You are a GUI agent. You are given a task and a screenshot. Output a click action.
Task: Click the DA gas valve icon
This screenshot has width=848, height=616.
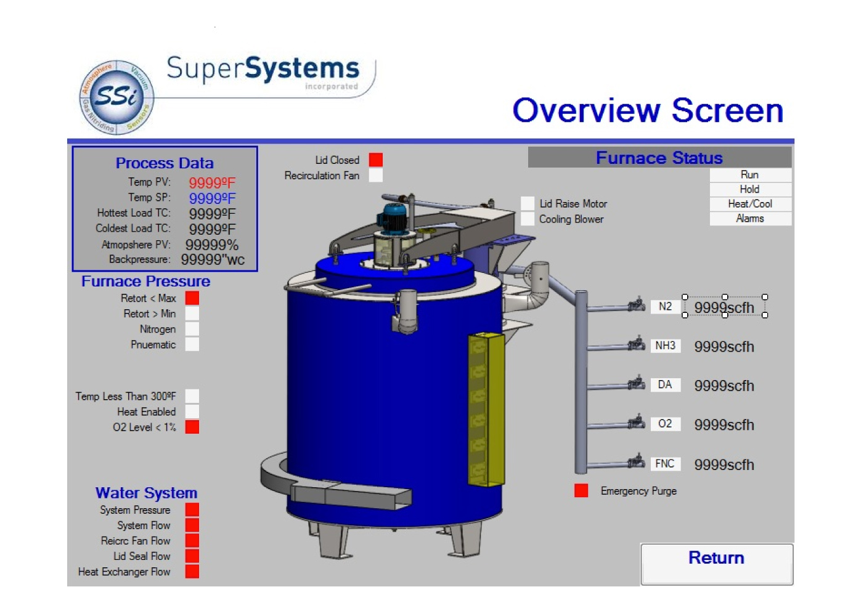tap(636, 384)
